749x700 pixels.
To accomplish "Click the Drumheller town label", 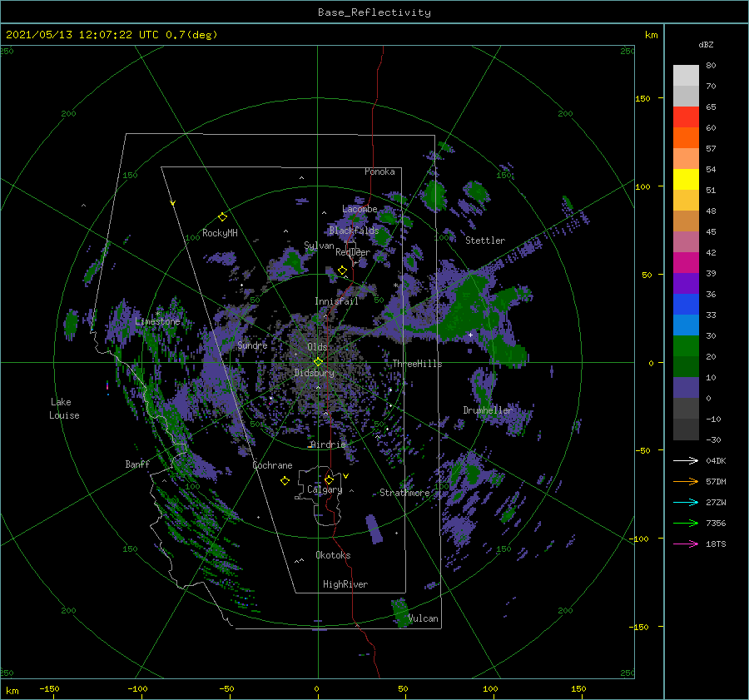I will [488, 410].
